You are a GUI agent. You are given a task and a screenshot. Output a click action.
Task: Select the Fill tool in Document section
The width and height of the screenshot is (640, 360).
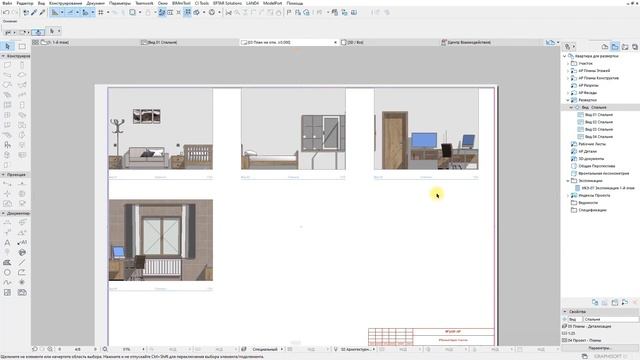(7, 262)
